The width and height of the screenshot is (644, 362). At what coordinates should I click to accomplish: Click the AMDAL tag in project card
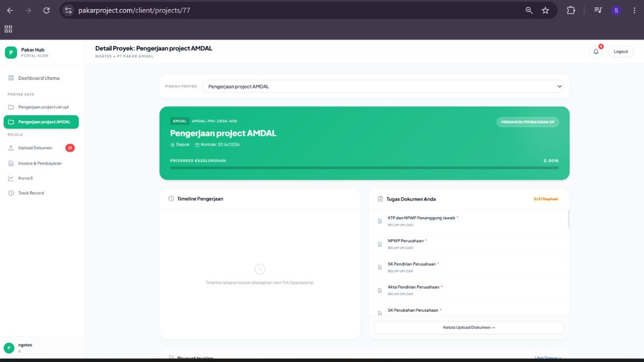(179, 121)
